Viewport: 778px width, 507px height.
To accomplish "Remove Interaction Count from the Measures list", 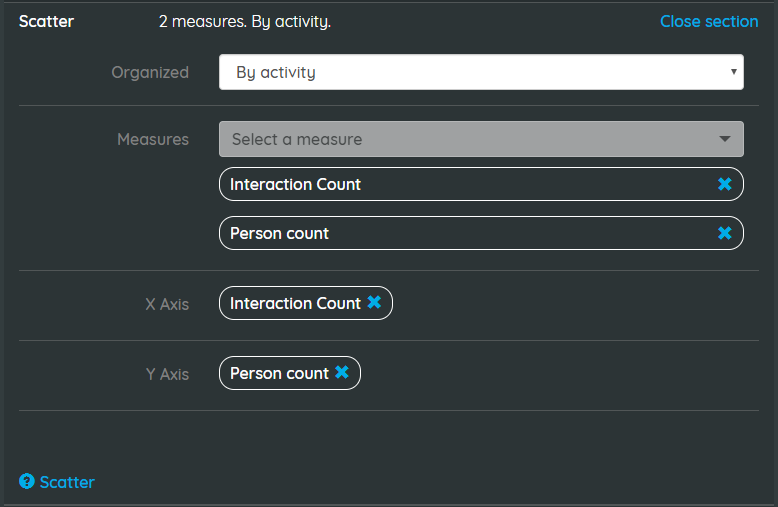I will [x=724, y=184].
